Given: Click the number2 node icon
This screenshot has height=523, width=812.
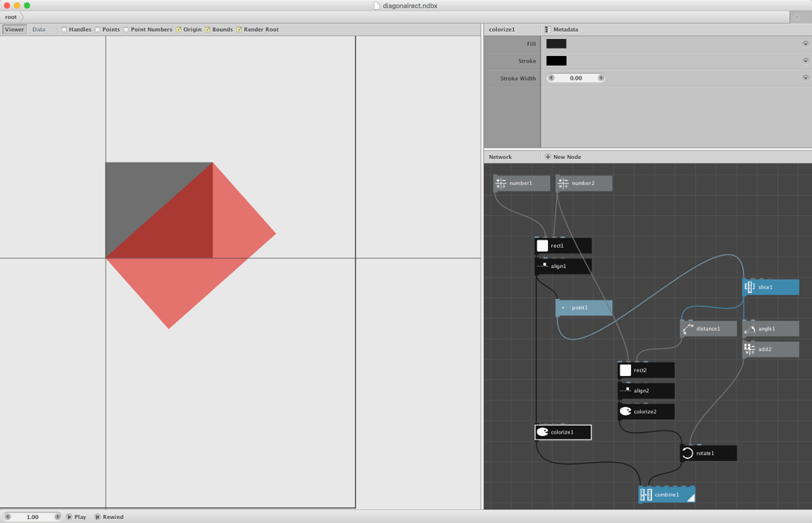Looking at the screenshot, I should 563,184.
